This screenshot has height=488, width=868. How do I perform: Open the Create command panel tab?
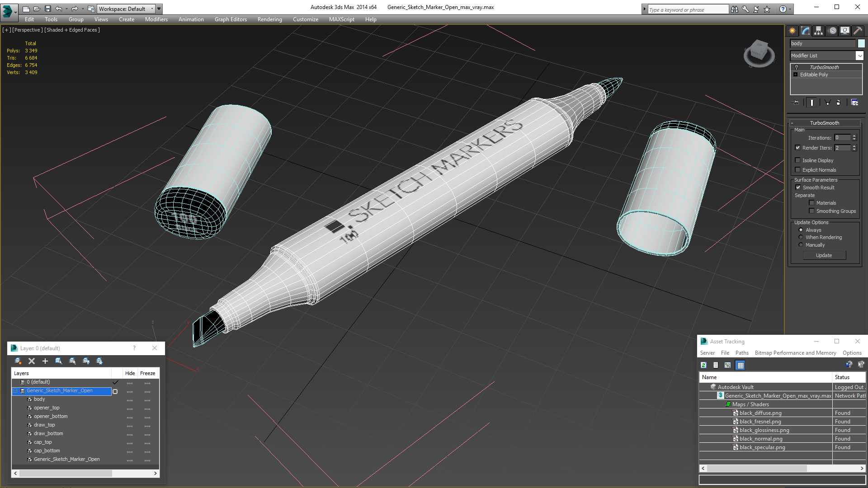point(793,31)
